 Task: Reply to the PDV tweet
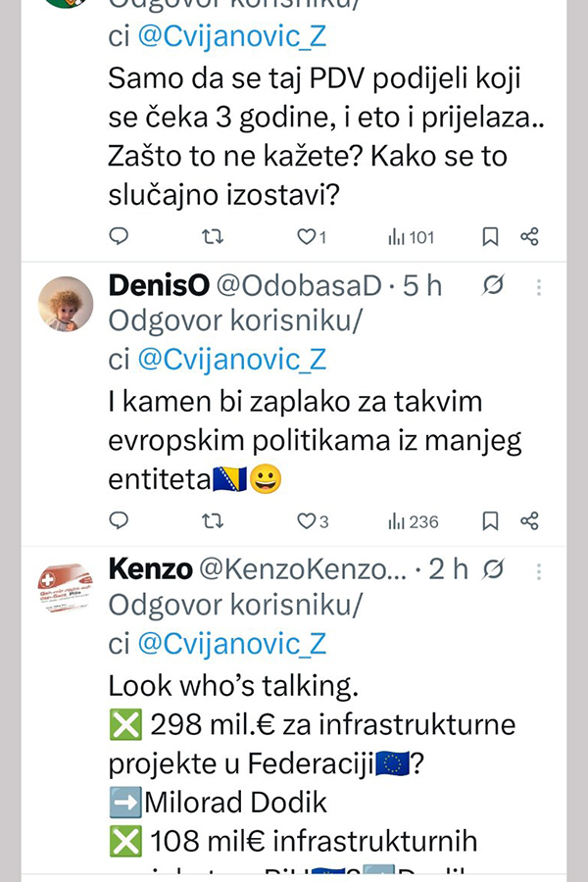(x=119, y=236)
